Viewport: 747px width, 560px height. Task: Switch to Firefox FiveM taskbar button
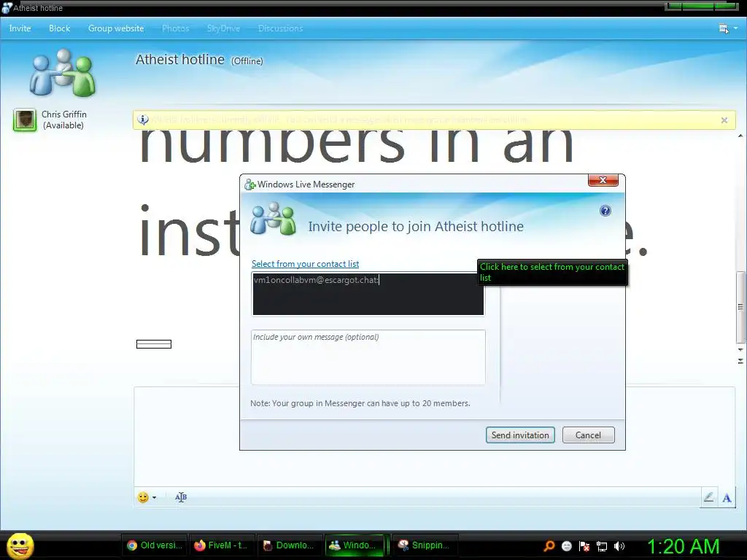click(221, 545)
